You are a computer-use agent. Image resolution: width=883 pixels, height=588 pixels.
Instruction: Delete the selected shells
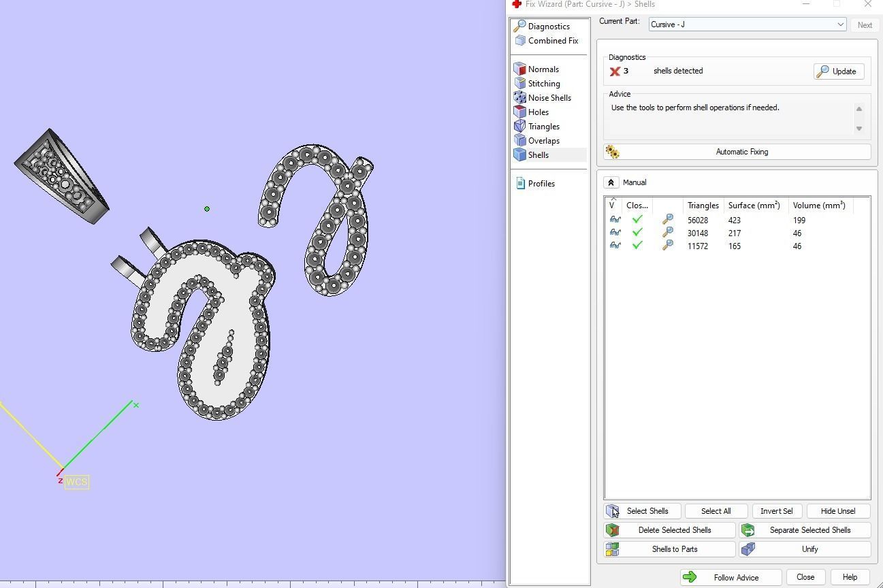point(669,530)
